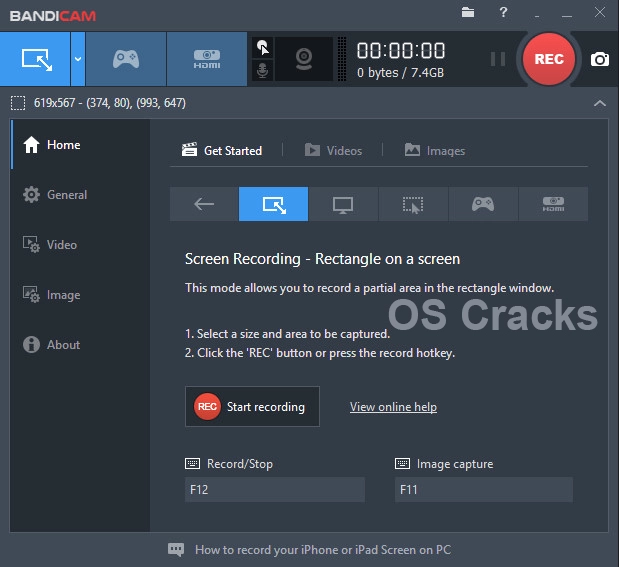Switch to the Get Started tab
This screenshot has height=567, width=619.
(x=222, y=150)
